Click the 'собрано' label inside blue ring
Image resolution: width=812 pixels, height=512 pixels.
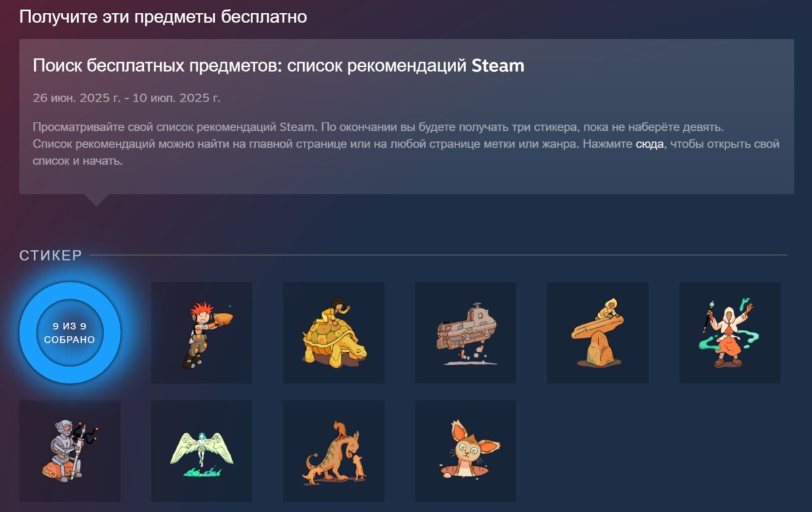[70, 339]
